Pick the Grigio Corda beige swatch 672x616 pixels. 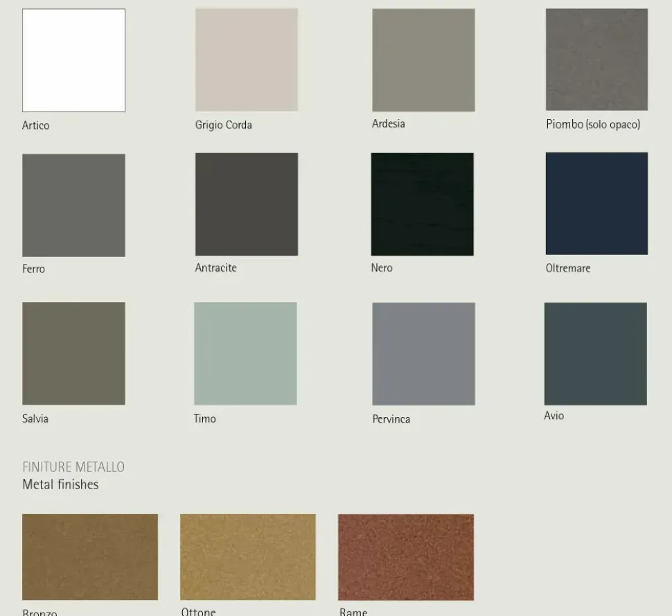click(x=246, y=60)
